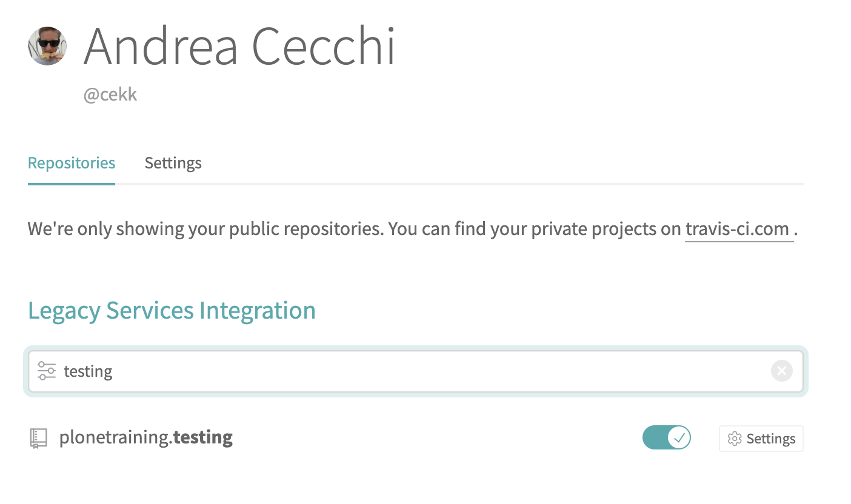The image size is (851, 504).
Task: Click the filter sliders icon in search box
Action: (x=47, y=371)
